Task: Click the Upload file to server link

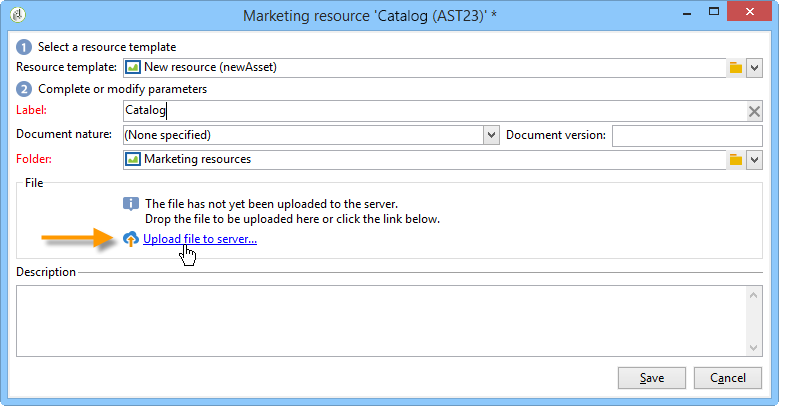Action: point(200,239)
